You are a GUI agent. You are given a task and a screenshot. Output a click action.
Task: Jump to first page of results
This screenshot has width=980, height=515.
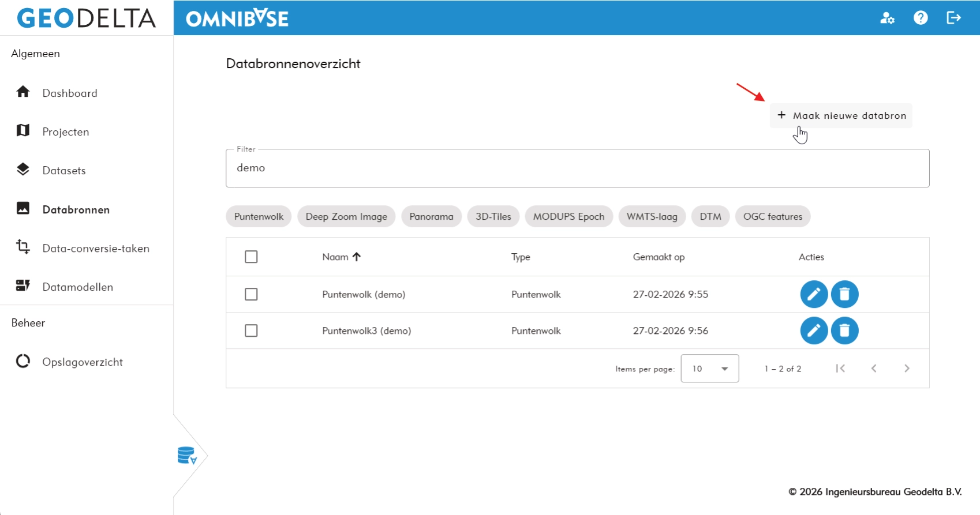tap(840, 369)
